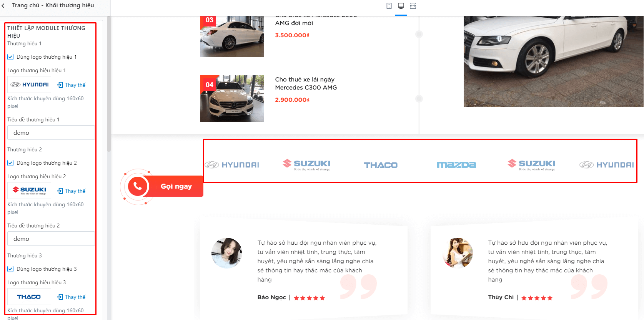Select the desktop preview icon

pyautogui.click(x=401, y=6)
